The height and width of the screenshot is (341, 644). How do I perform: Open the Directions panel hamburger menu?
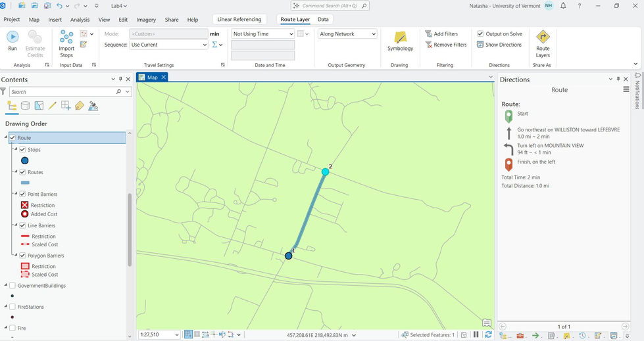pyautogui.click(x=626, y=89)
